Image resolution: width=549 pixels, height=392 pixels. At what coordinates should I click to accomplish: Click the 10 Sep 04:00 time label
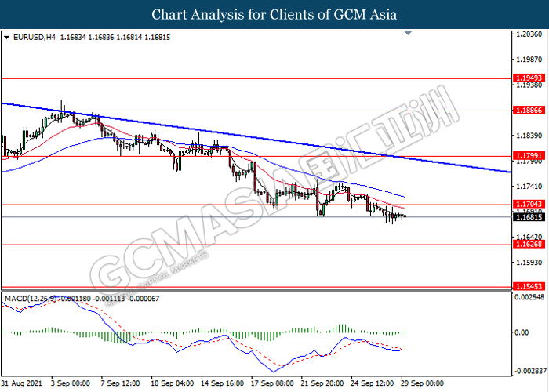tap(172, 383)
